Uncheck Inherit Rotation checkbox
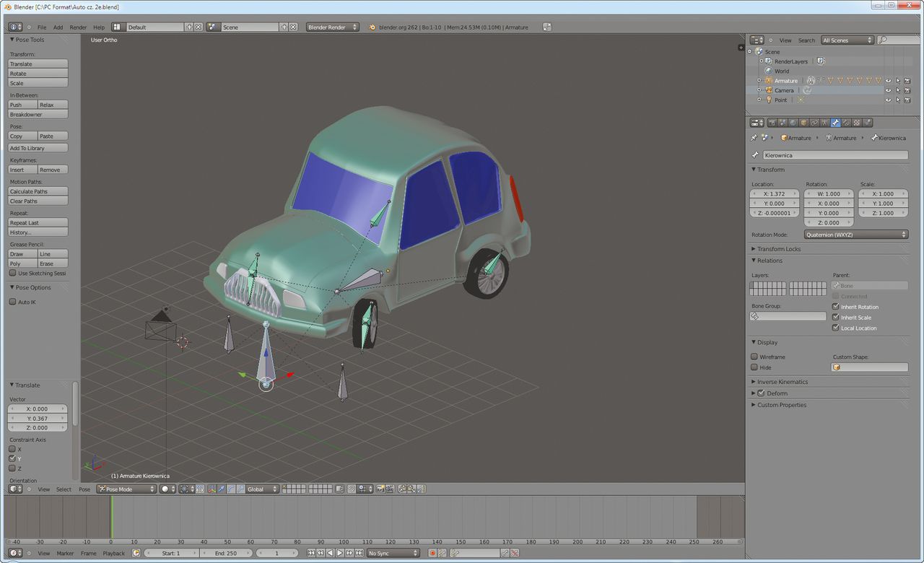The height and width of the screenshot is (563, 924). [836, 307]
